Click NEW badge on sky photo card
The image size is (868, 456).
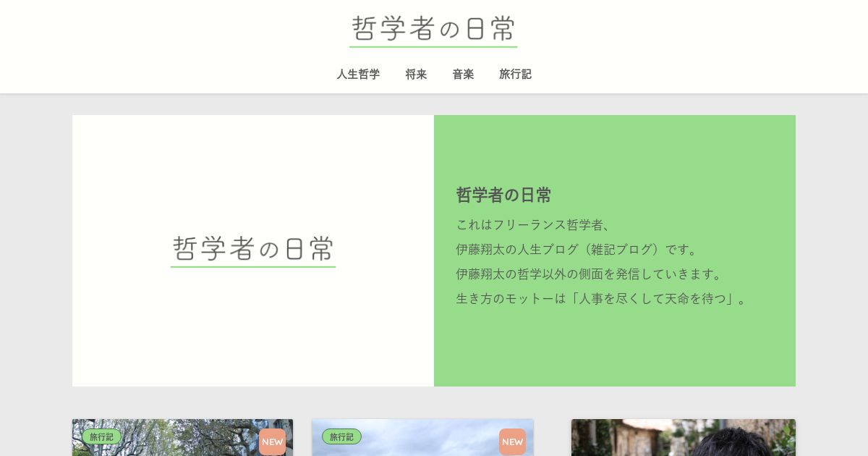pos(512,442)
